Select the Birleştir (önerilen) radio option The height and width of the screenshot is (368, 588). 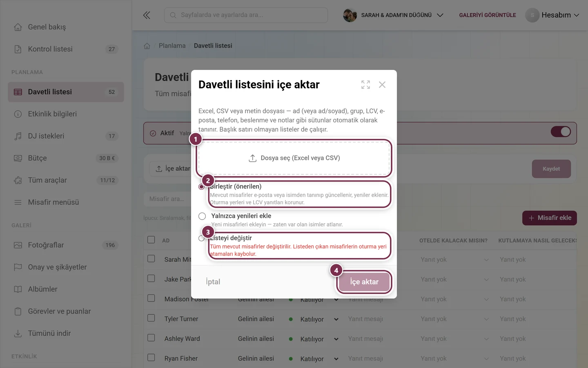pos(202,186)
